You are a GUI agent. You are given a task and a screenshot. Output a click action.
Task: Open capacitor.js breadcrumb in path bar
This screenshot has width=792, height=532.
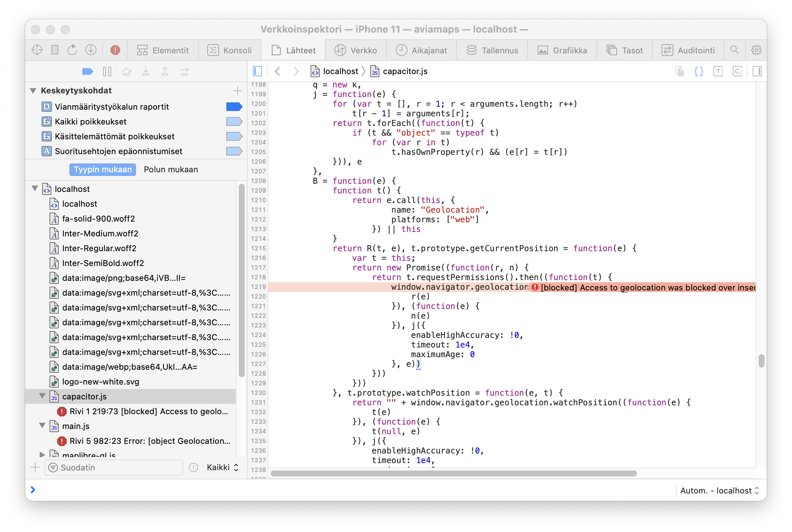pyautogui.click(x=399, y=71)
